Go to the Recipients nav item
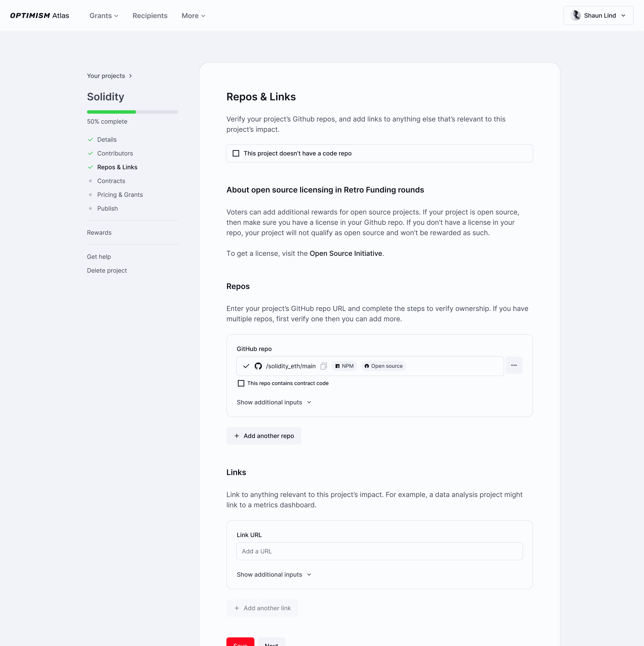The image size is (644, 646). [x=150, y=16]
